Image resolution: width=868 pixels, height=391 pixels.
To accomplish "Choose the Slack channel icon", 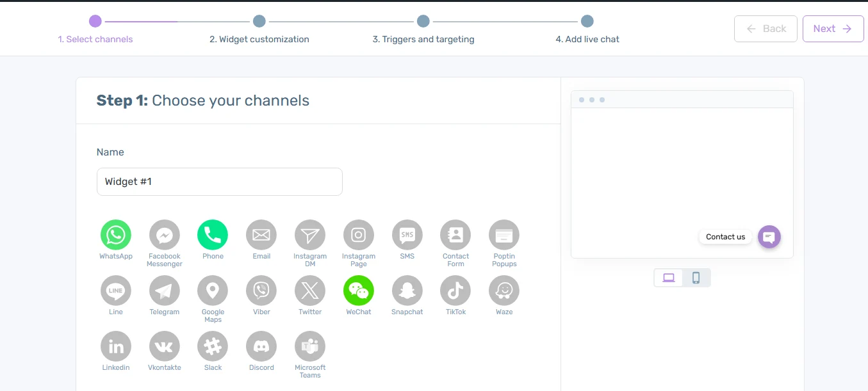I will (x=213, y=347).
